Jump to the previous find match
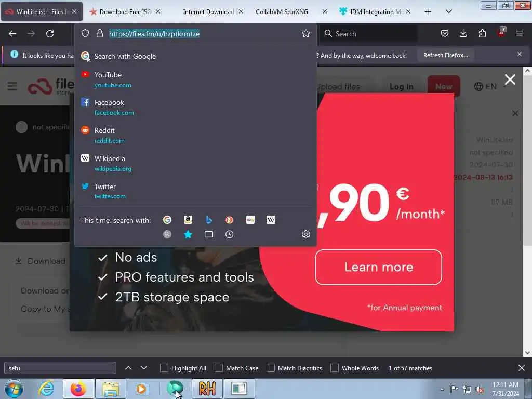 point(128,368)
